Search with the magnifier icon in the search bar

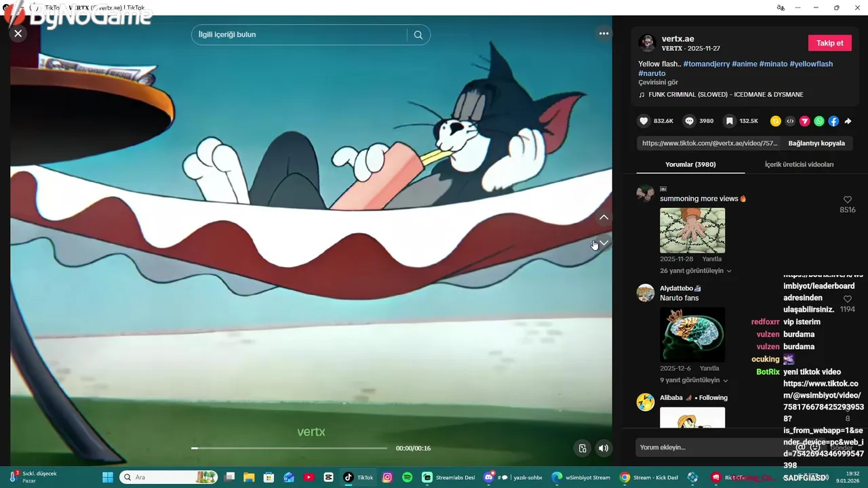pos(418,35)
